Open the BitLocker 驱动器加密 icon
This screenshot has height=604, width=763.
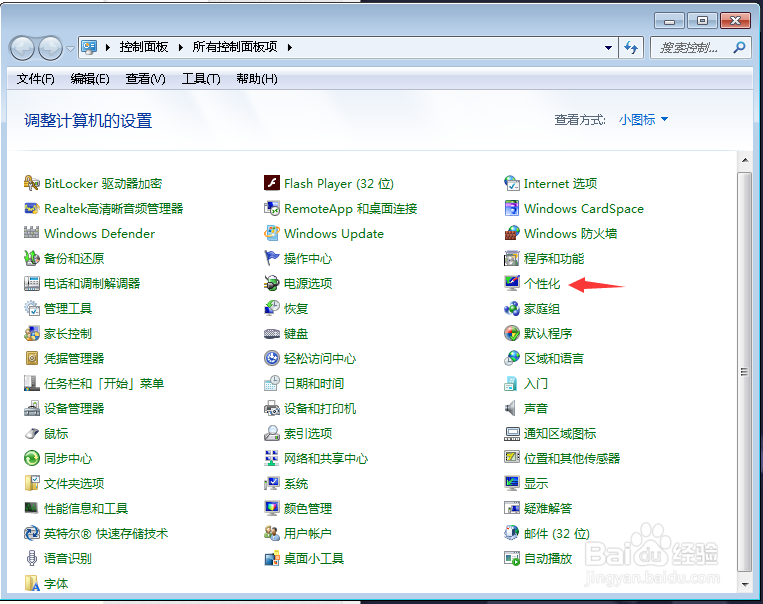32,183
